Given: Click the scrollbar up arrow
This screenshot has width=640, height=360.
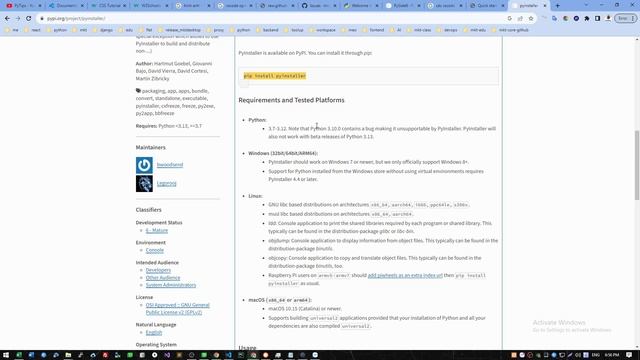Looking at the screenshot, I should pyautogui.click(x=637, y=39).
